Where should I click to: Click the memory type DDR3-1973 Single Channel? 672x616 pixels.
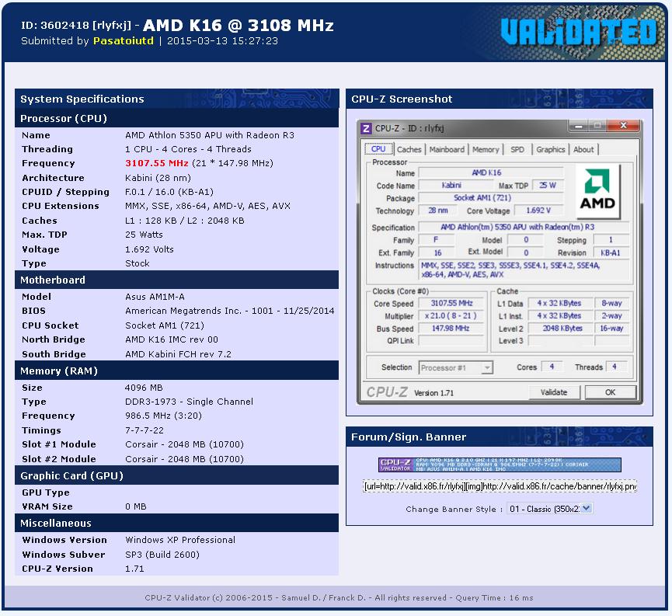[x=189, y=402]
